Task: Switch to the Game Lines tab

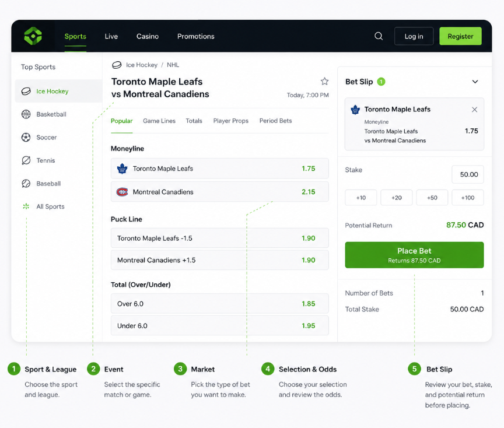Action: click(x=159, y=121)
